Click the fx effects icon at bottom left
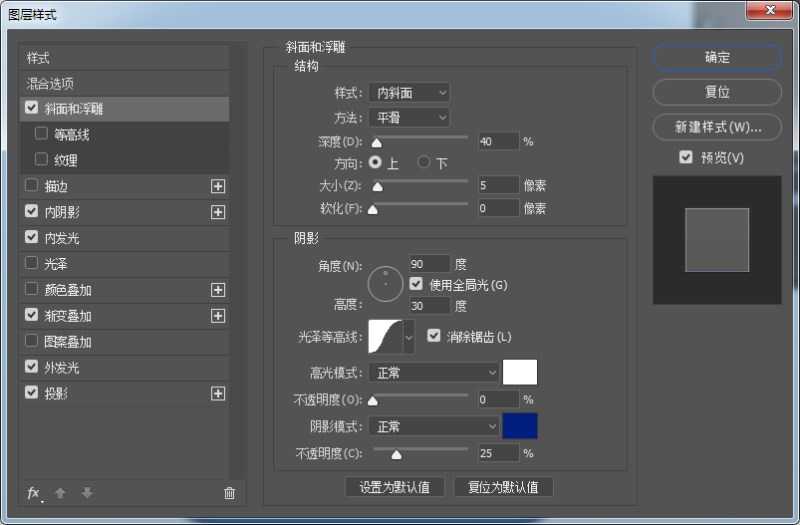The image size is (800, 525). [x=33, y=493]
